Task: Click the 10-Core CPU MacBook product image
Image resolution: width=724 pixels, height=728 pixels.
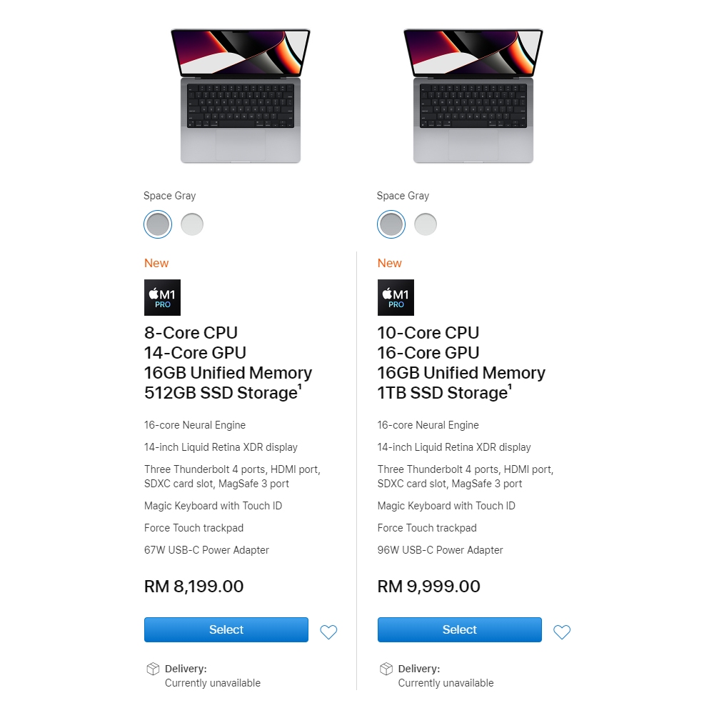Action: (473, 96)
